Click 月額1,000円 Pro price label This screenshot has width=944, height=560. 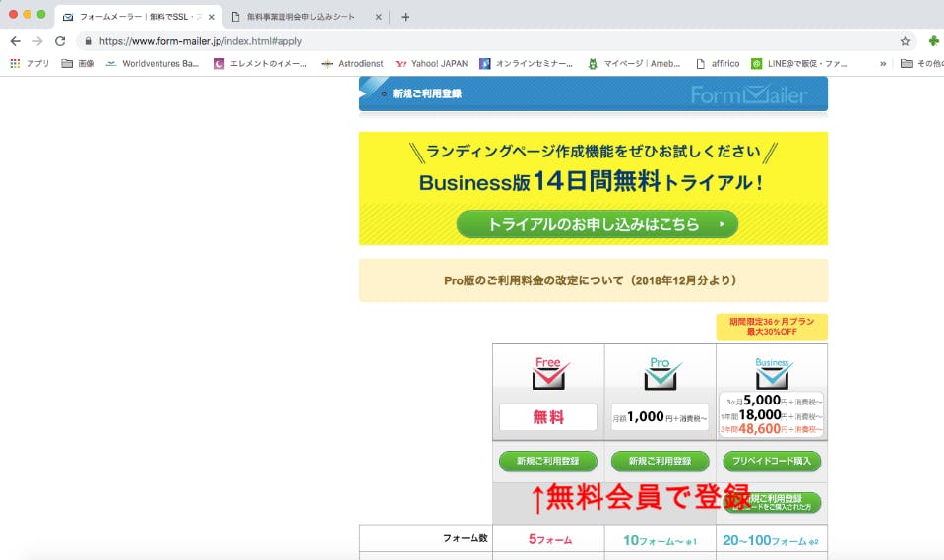point(660,416)
